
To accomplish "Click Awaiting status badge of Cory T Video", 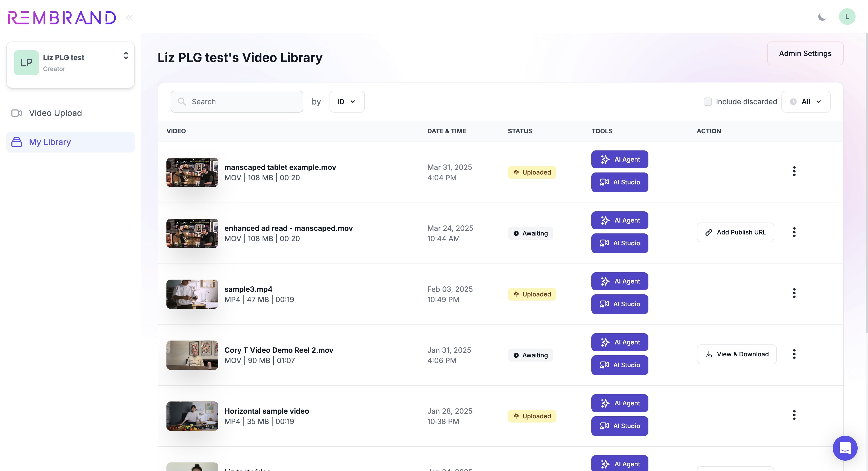I will pyautogui.click(x=530, y=355).
